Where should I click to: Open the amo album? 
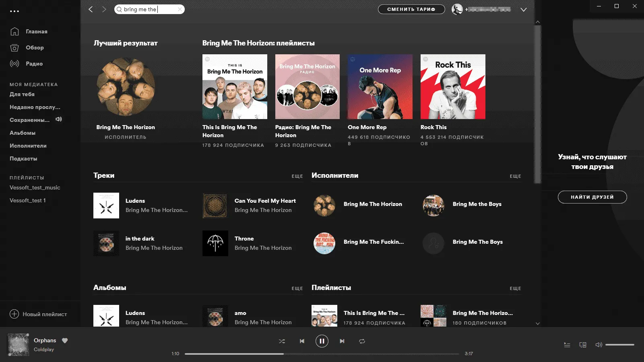coord(240,313)
